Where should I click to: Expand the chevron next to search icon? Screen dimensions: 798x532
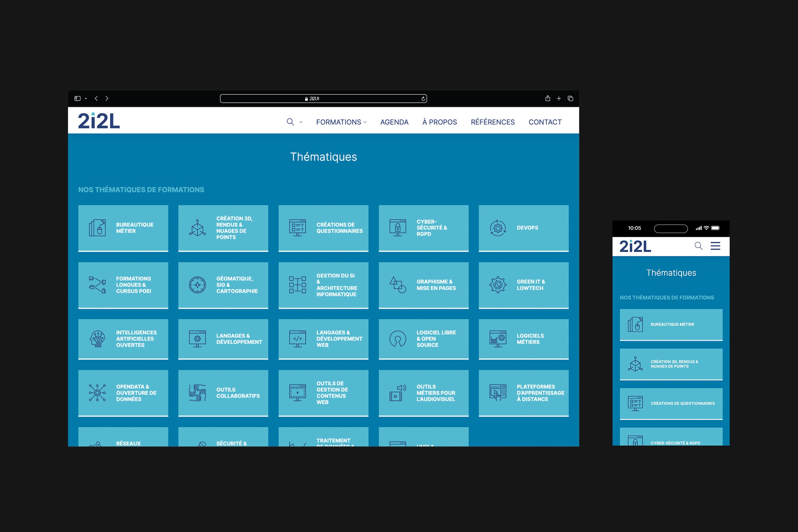[x=301, y=122]
